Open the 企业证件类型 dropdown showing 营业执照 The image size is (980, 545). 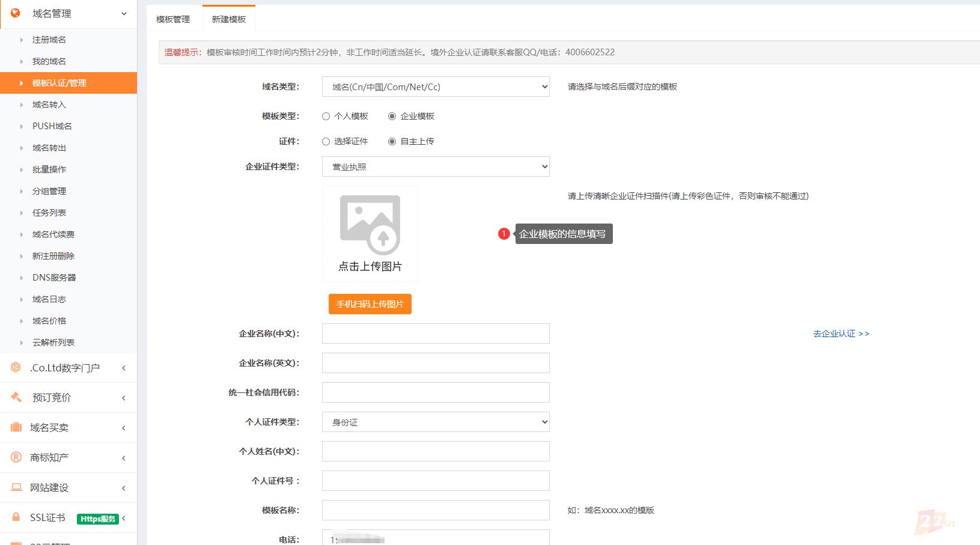436,167
